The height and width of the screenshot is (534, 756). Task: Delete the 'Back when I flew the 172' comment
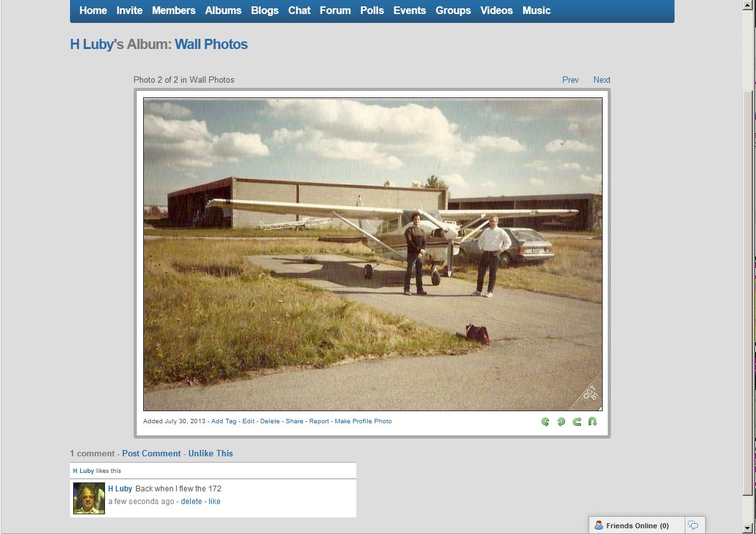[192, 502]
